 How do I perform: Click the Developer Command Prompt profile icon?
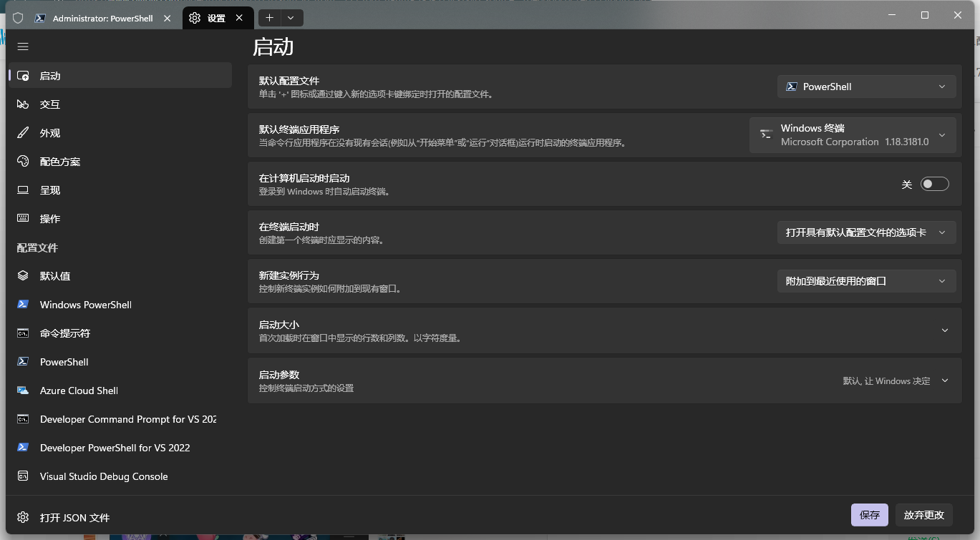click(23, 419)
